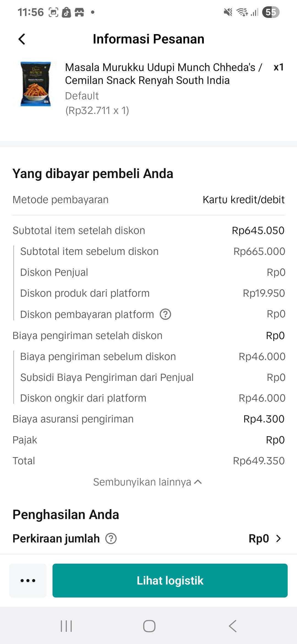Open the three-dots more options button
This screenshot has height=644, width=297.
point(28,580)
